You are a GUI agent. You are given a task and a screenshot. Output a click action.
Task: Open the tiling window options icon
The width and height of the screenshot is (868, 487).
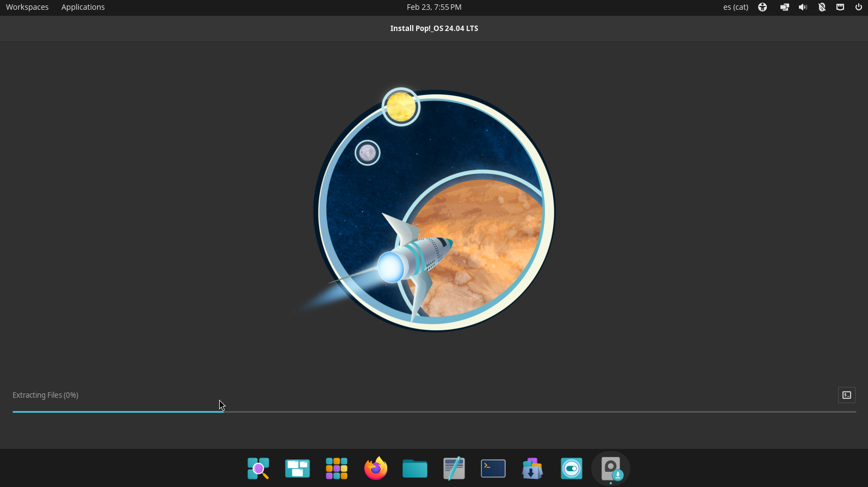tap(784, 7)
